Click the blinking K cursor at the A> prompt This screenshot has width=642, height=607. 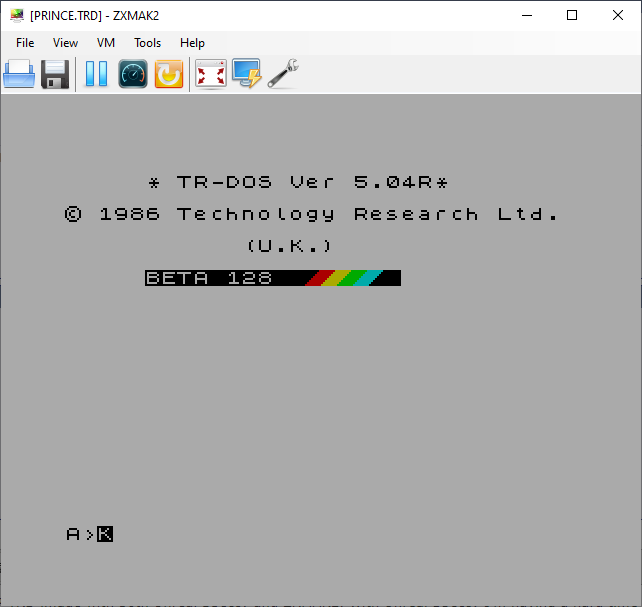tap(105, 534)
